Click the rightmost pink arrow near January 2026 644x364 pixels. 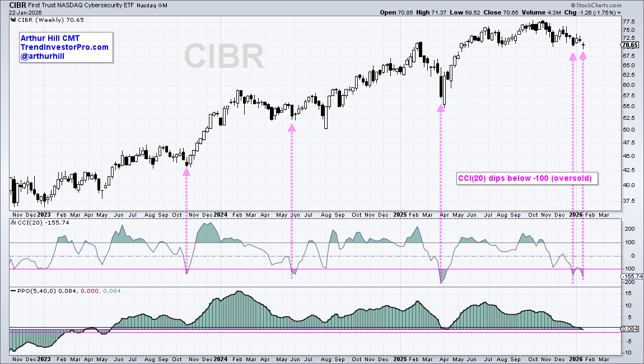[x=584, y=57]
